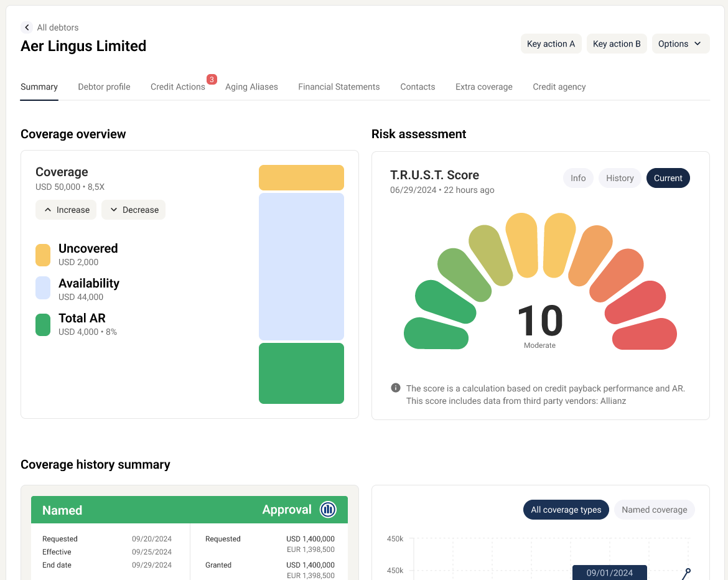Click the effective date 09/25/2024
The image size is (728, 580).
(152, 551)
